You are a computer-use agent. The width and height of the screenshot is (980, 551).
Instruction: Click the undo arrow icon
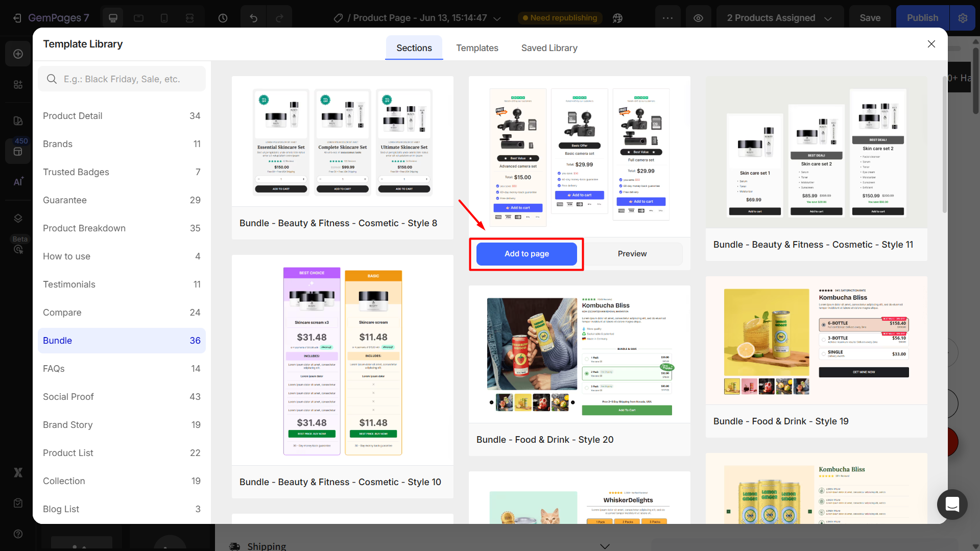click(253, 18)
